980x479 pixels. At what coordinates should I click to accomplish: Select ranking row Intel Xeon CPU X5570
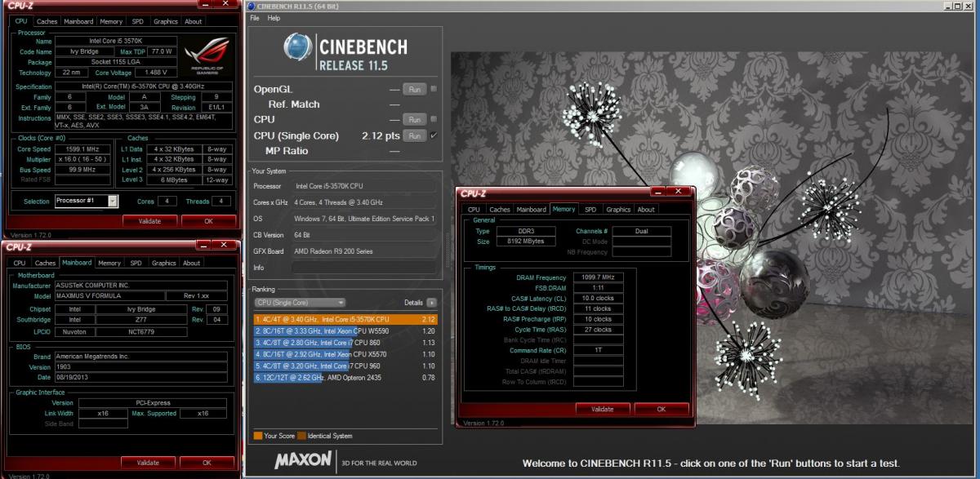[x=345, y=355]
